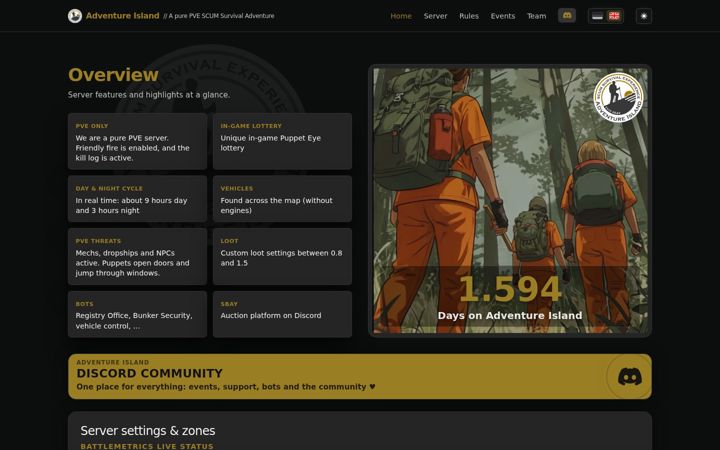Open Discord via header Discord icon
Image resolution: width=720 pixels, height=450 pixels.
pyautogui.click(x=567, y=16)
